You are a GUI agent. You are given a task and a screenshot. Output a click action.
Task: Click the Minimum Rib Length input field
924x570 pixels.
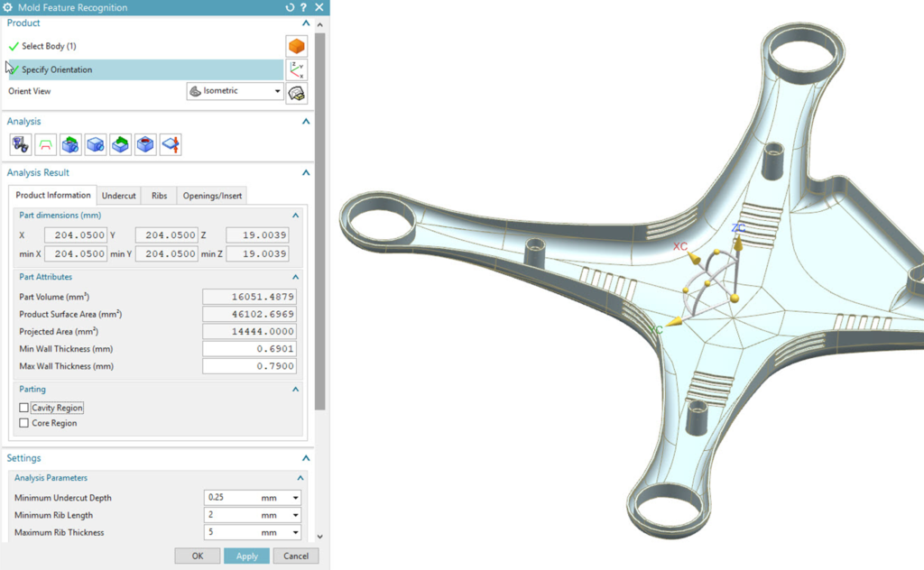click(x=231, y=515)
